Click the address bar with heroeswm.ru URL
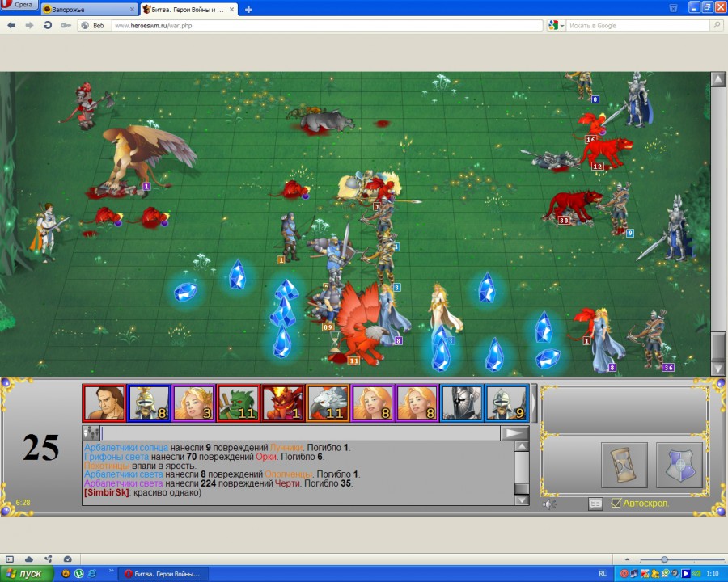 click(x=327, y=26)
